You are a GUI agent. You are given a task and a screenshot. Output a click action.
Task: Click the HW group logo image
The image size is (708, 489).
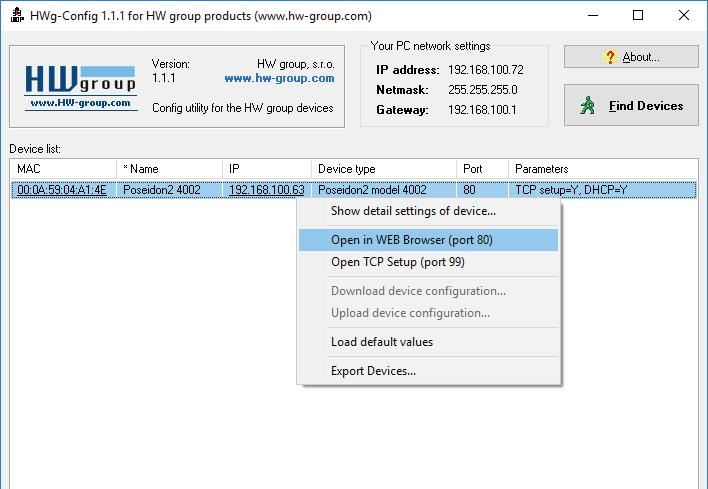point(81,88)
